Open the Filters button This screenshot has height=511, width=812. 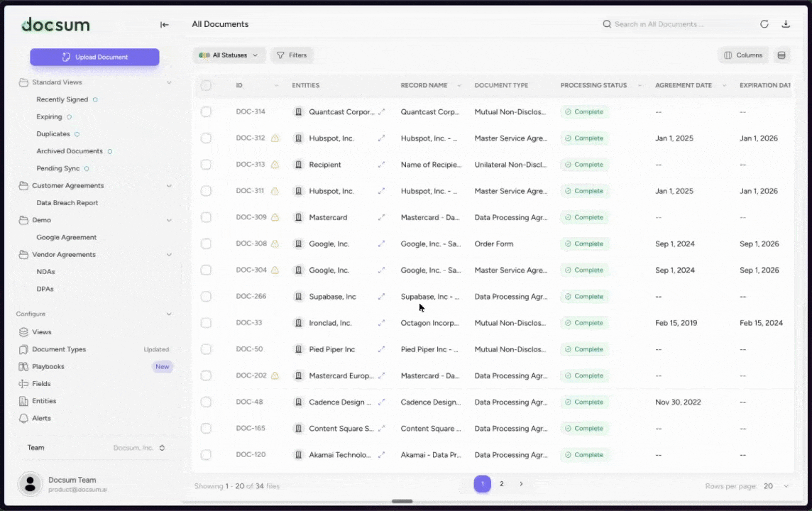(292, 55)
